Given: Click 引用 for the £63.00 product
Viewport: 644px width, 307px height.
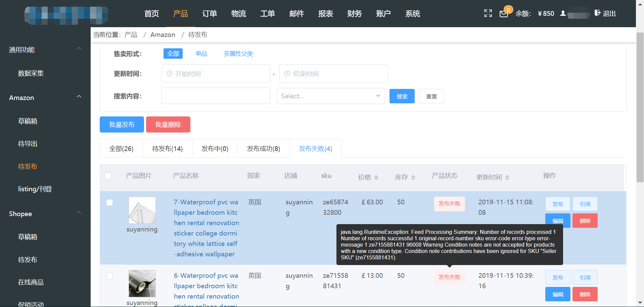Looking at the screenshot, I should coord(585,204).
